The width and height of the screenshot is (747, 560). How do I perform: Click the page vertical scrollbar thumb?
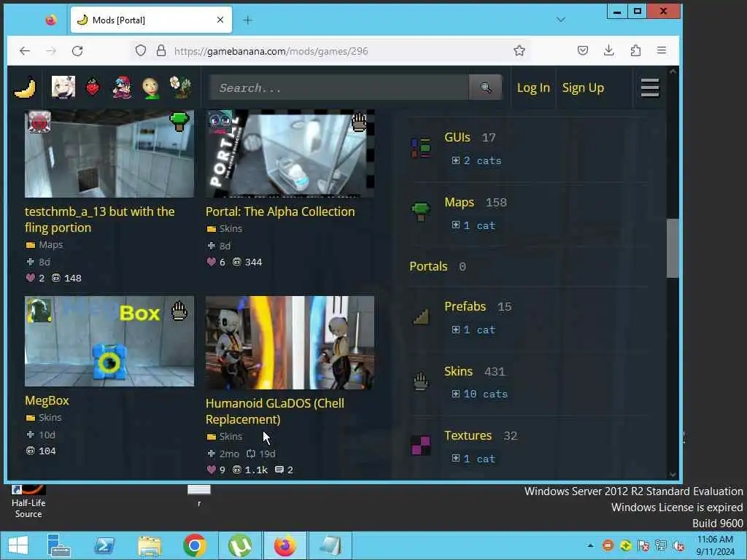click(x=673, y=248)
